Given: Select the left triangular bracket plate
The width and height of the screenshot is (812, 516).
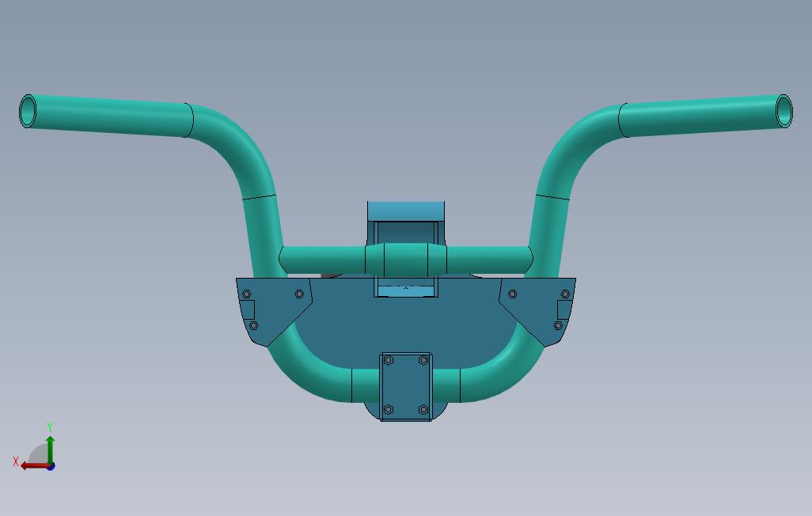Looking at the screenshot, I should (273, 311).
